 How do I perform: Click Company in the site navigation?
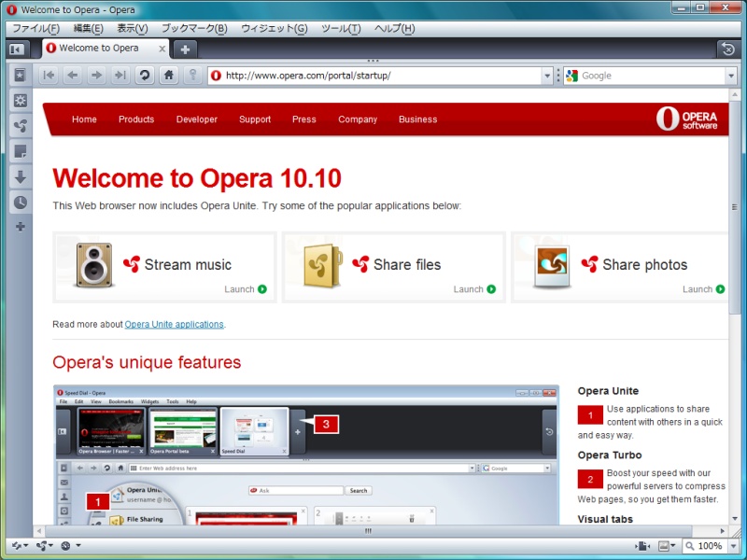358,119
